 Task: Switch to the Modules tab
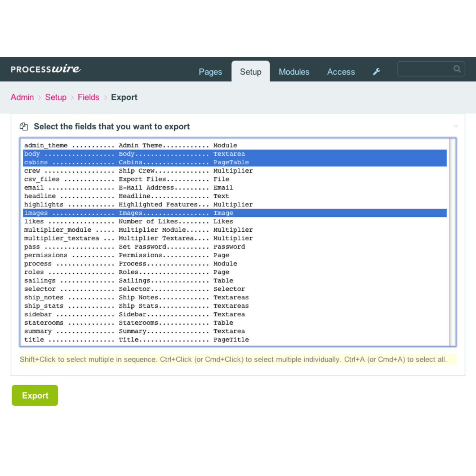294,72
